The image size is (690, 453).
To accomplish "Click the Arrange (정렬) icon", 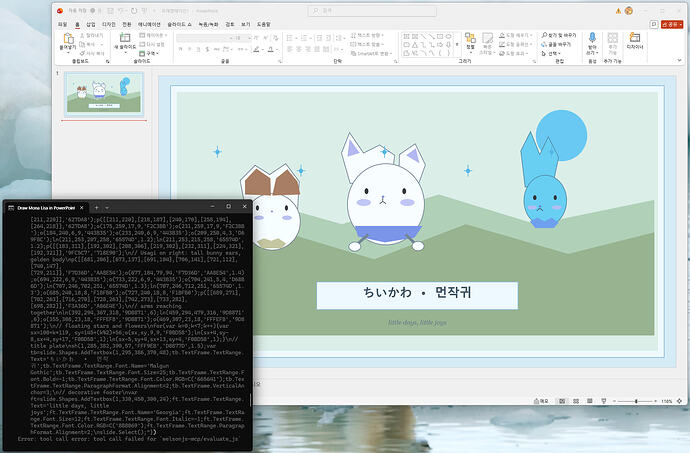I will [470, 38].
